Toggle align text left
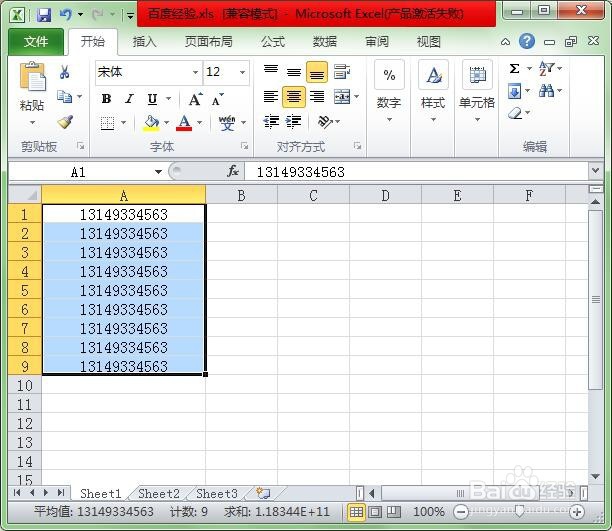The width and height of the screenshot is (612, 531). tap(271, 96)
